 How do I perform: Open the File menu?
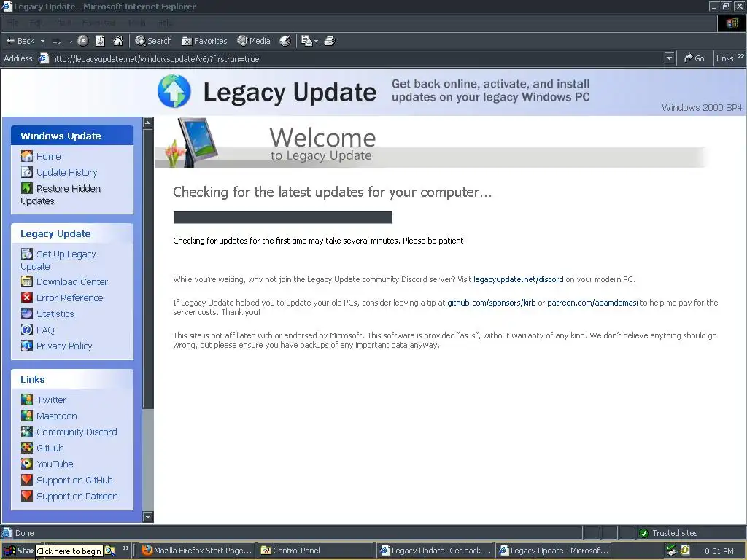pyautogui.click(x=13, y=23)
